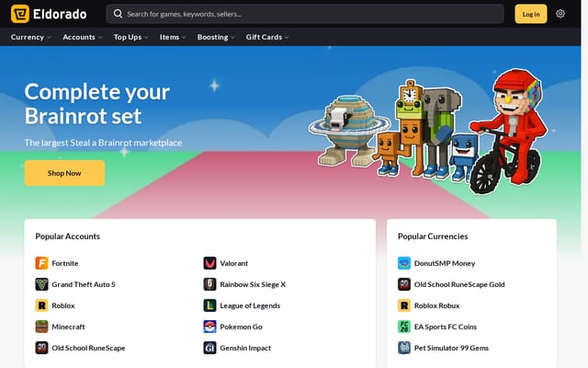Click the EA Sports FC Coins icon
Viewport: 588px width, 368px height.
point(404,327)
